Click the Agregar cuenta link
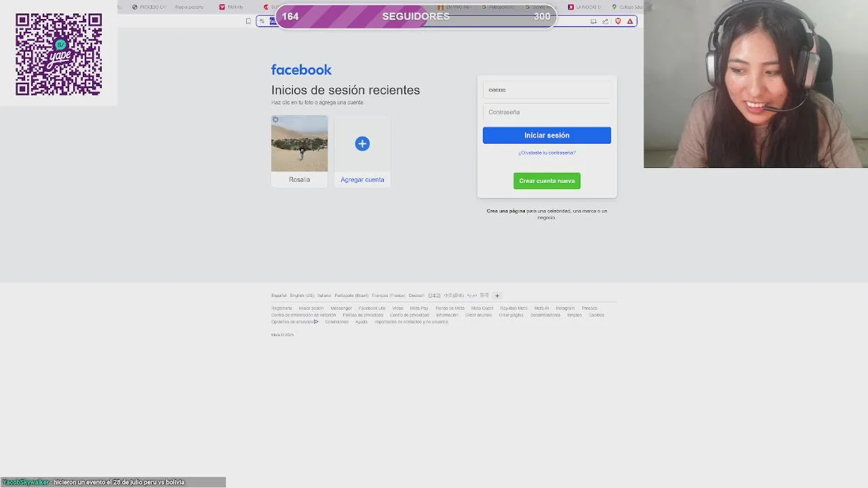Screen dimensions: 868x488 362,180
